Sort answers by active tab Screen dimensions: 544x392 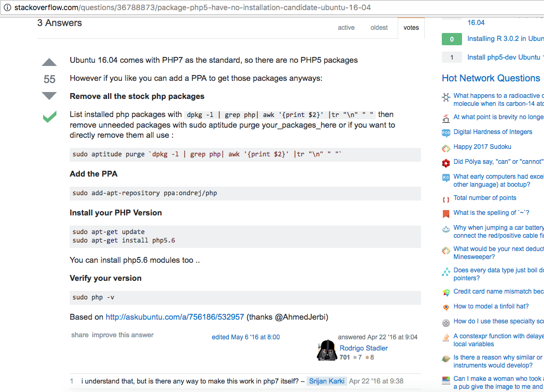pos(346,28)
